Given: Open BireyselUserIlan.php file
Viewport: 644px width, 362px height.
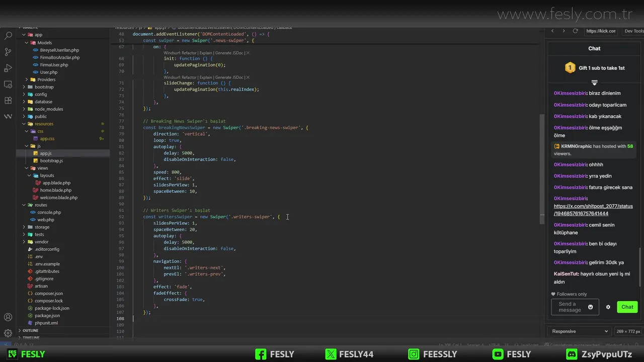Looking at the screenshot, I should tap(59, 50).
